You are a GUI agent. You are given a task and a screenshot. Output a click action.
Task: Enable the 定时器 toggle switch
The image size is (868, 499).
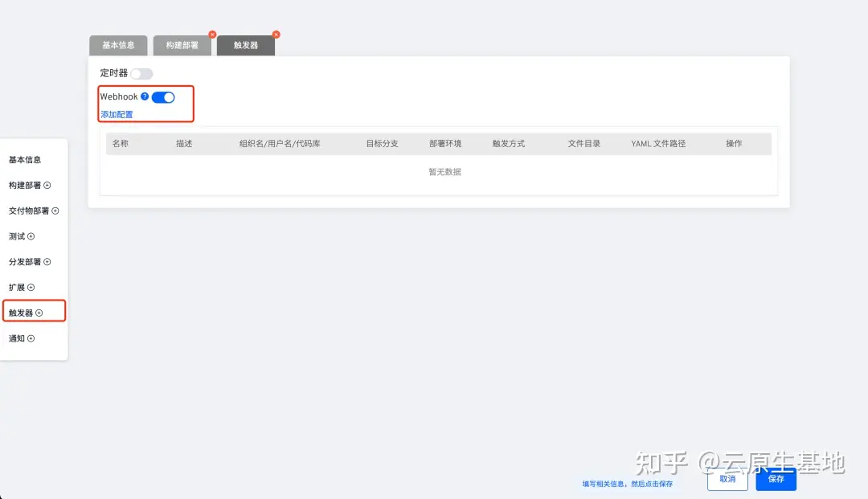pos(143,73)
